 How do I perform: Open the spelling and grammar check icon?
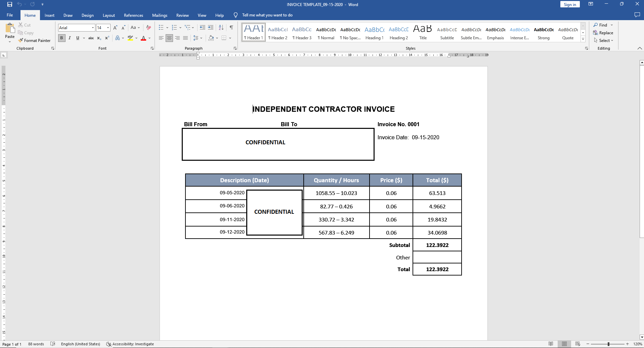click(x=53, y=344)
